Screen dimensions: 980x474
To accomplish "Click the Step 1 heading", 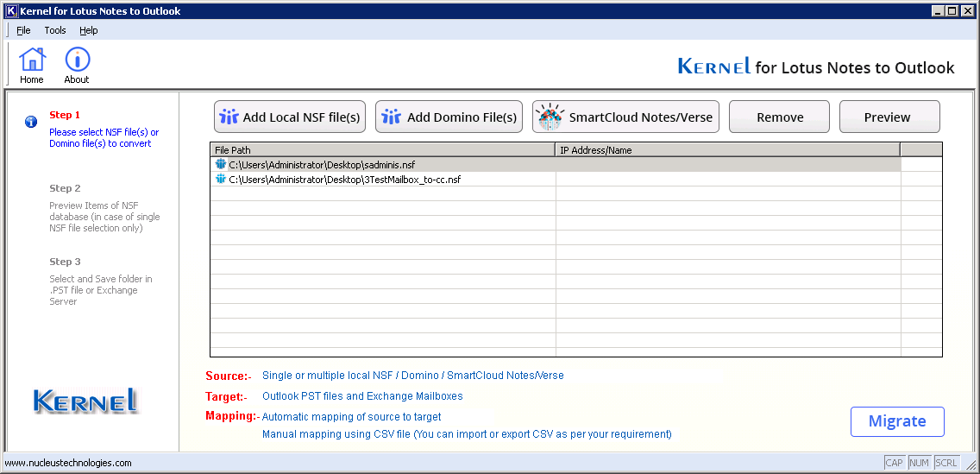I will click(x=65, y=115).
